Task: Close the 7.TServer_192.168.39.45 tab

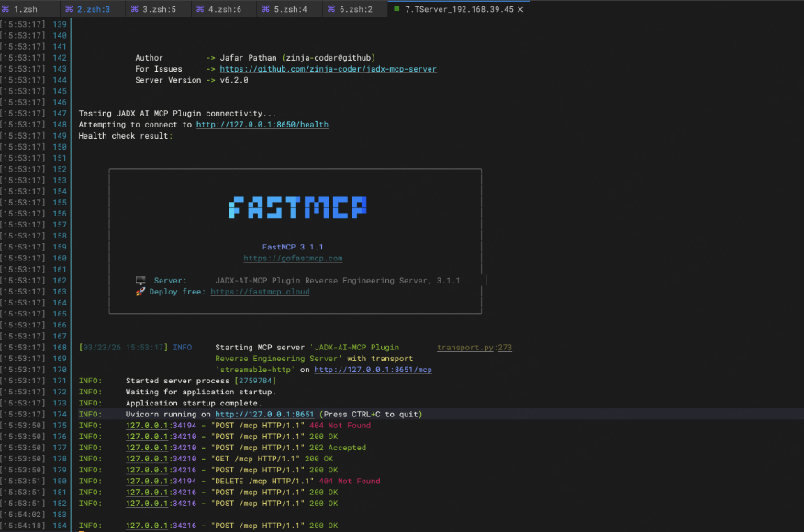Action: [520, 9]
